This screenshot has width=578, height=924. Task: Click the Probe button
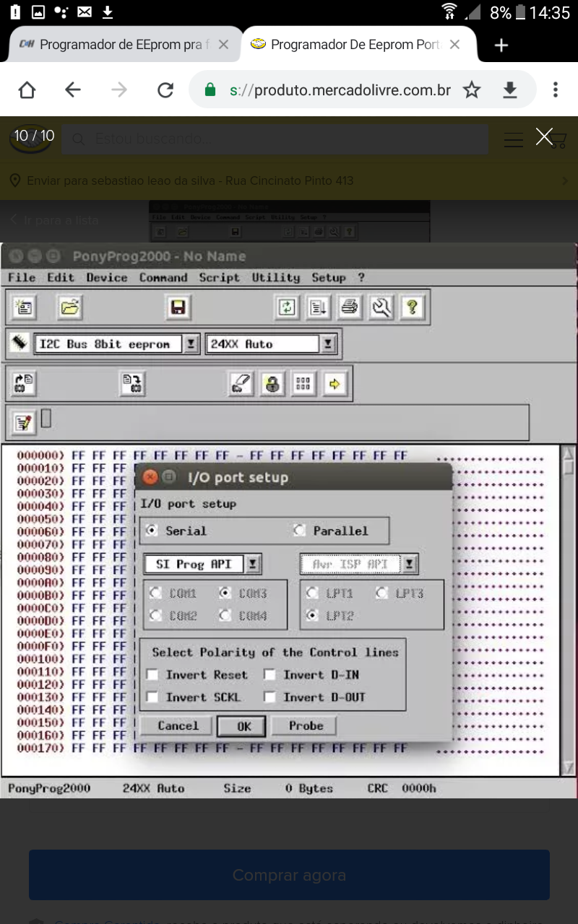pos(306,726)
